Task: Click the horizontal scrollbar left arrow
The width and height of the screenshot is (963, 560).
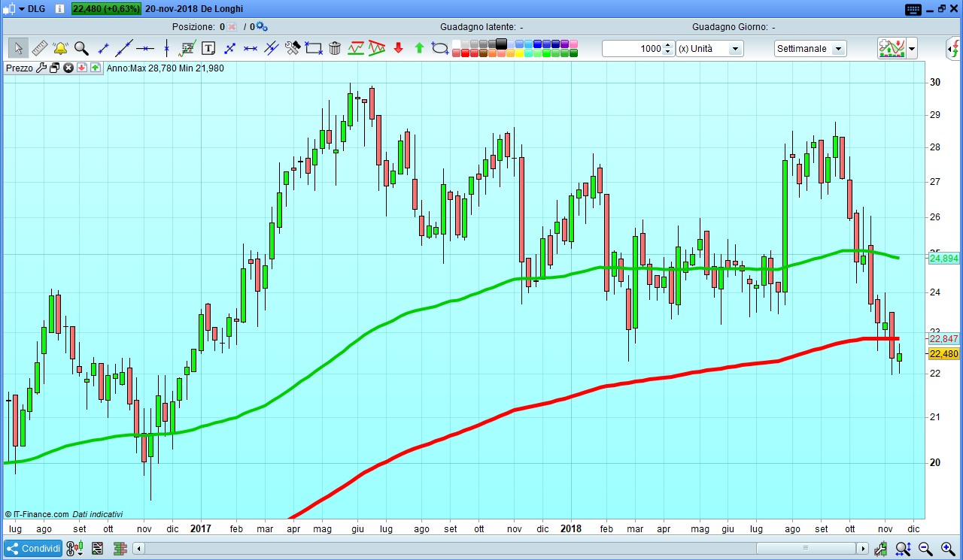Action: (138, 549)
